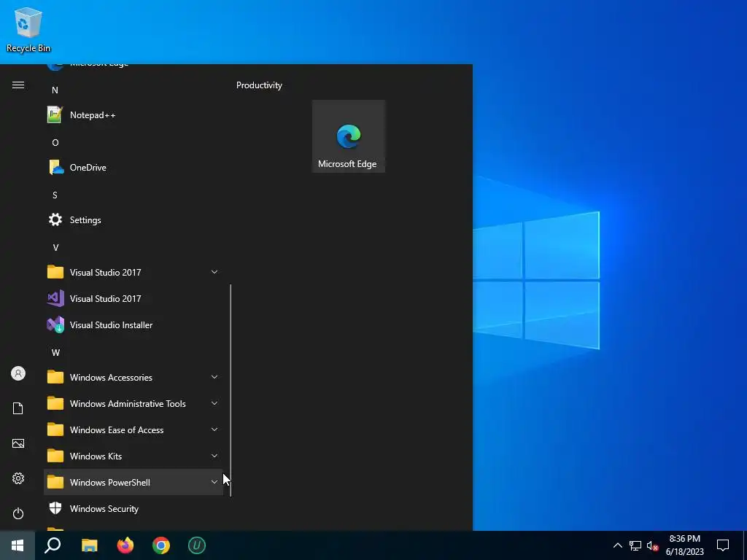Click the Show desktop sliver at taskbar end

[x=745, y=545]
